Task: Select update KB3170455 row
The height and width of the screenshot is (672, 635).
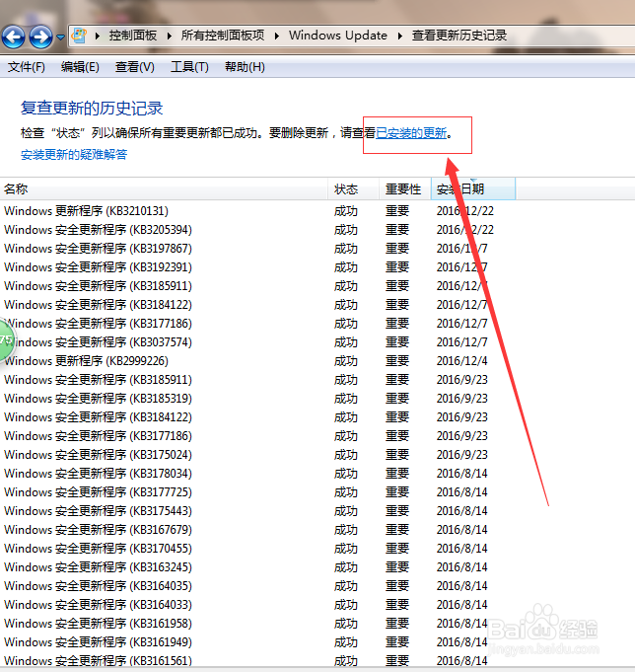Action: pyautogui.click(x=257, y=549)
